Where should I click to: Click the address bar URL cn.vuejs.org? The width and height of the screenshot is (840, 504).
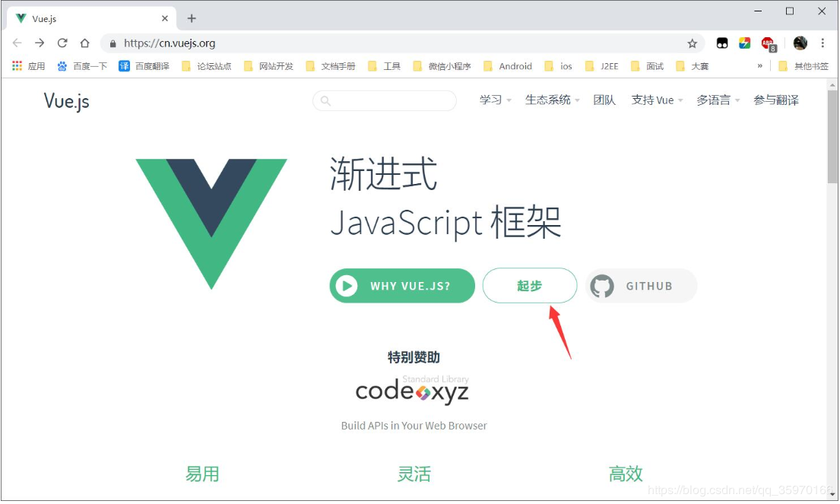coord(170,43)
